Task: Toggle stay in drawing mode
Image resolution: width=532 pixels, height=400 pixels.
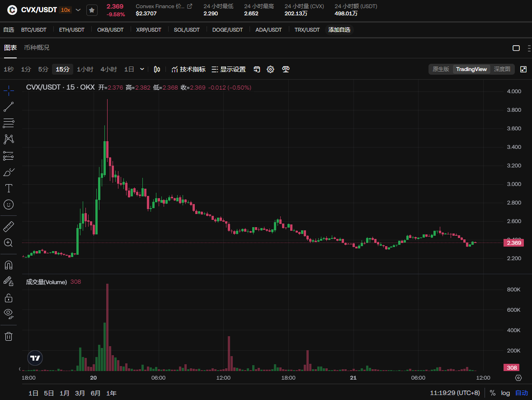Action: tap(9, 281)
